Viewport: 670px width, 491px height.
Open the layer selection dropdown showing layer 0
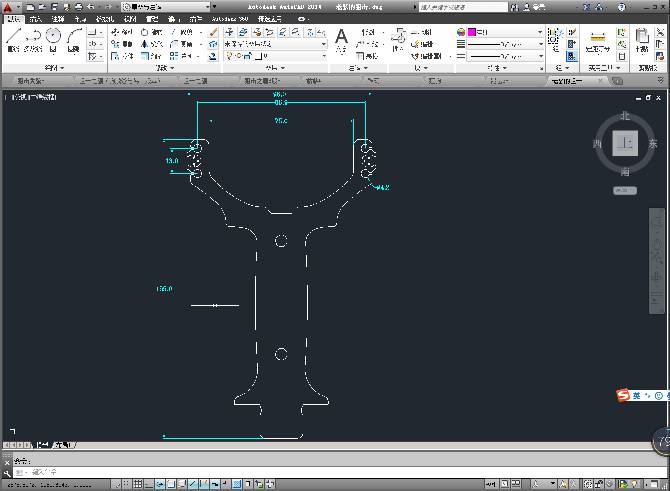coord(276,56)
